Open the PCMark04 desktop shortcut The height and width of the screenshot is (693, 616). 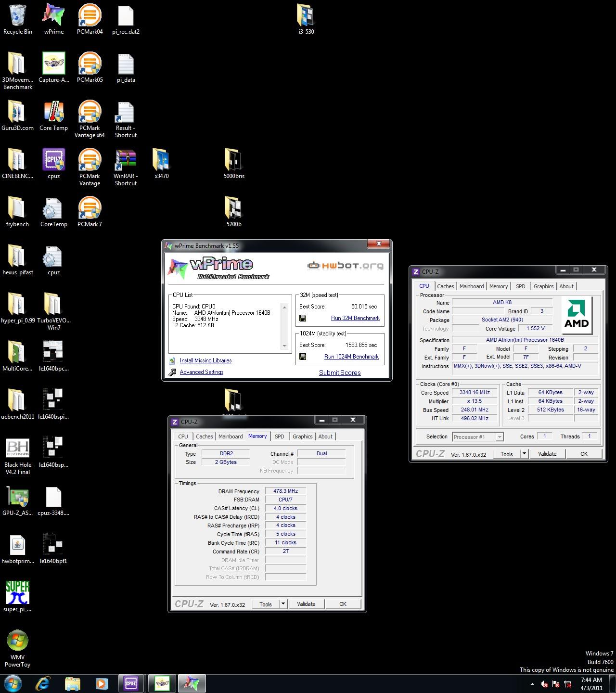click(x=90, y=19)
